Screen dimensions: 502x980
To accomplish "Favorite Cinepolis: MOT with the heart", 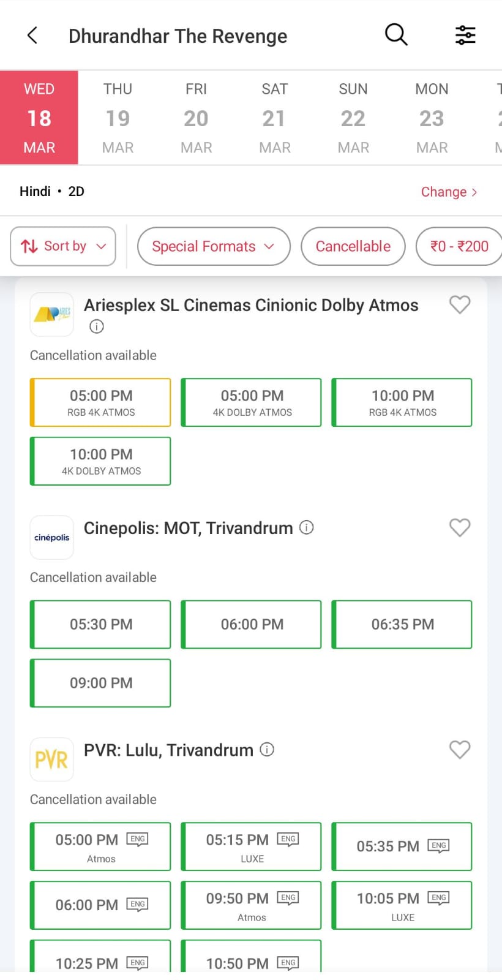I will [x=460, y=527].
